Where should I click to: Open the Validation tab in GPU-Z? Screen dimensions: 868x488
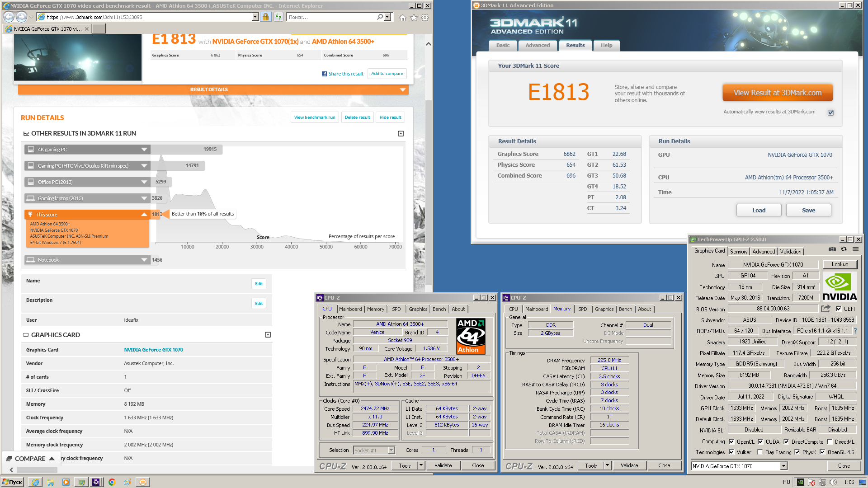pos(791,252)
